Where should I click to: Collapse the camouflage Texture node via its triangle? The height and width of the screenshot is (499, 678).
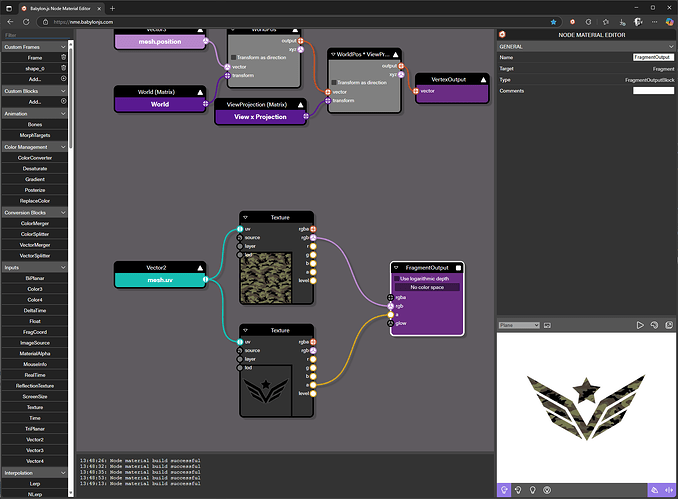pos(245,218)
